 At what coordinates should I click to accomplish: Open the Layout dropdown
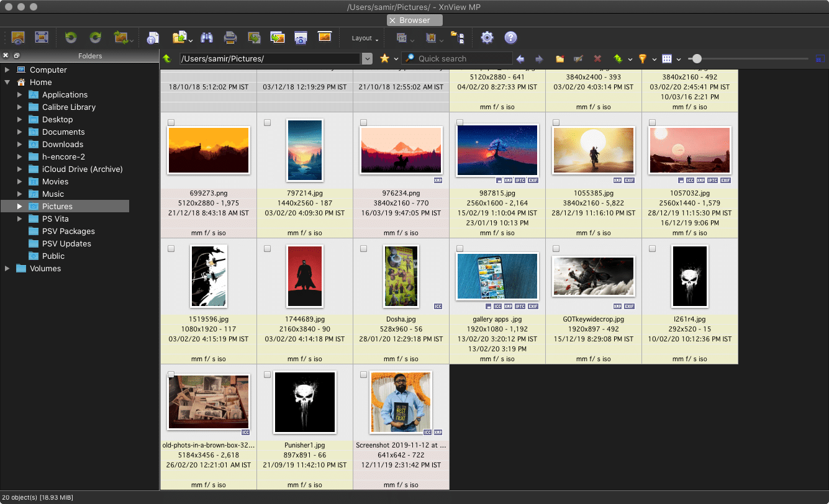[x=365, y=38]
